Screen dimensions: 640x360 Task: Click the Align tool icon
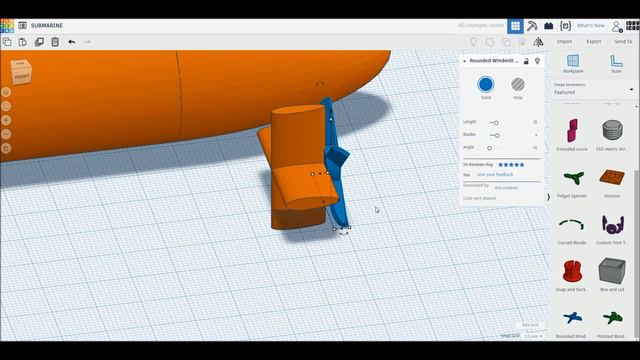[522, 42]
